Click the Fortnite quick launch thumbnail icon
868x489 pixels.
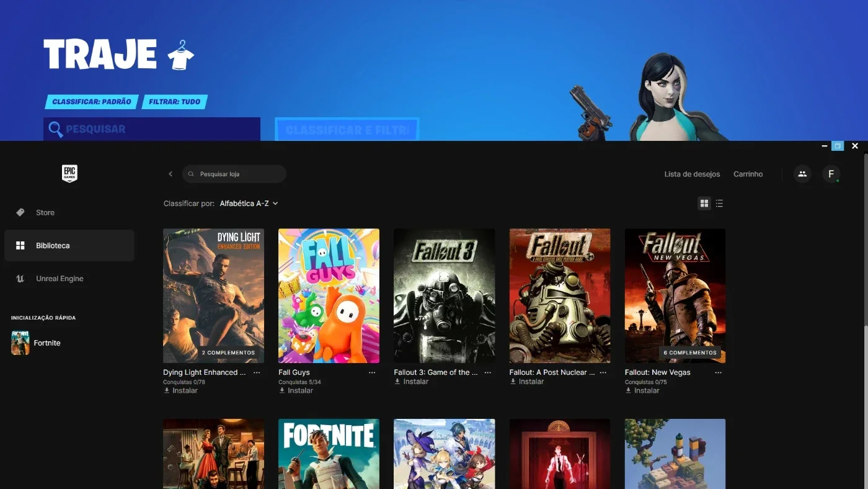(20, 343)
